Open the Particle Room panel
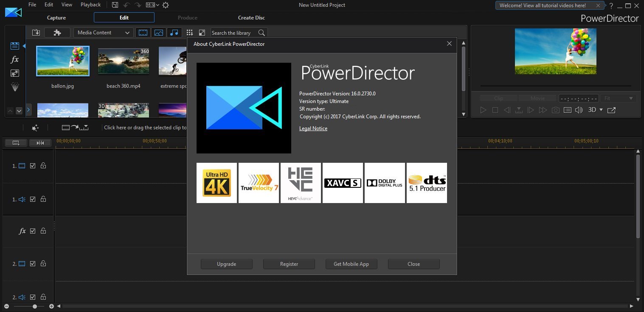The width and height of the screenshot is (644, 312). pos(14,87)
